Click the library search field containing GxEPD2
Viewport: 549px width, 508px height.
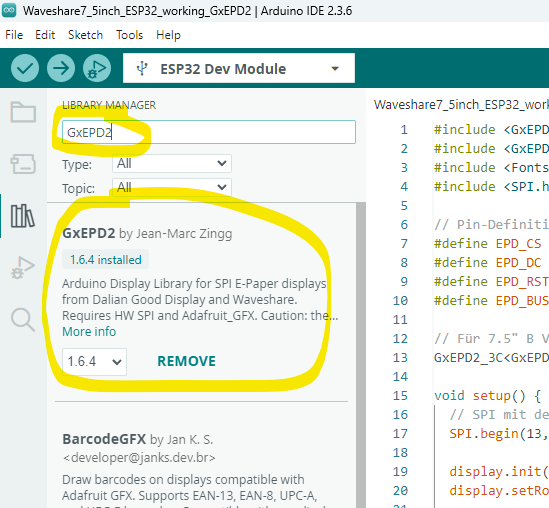pos(209,132)
